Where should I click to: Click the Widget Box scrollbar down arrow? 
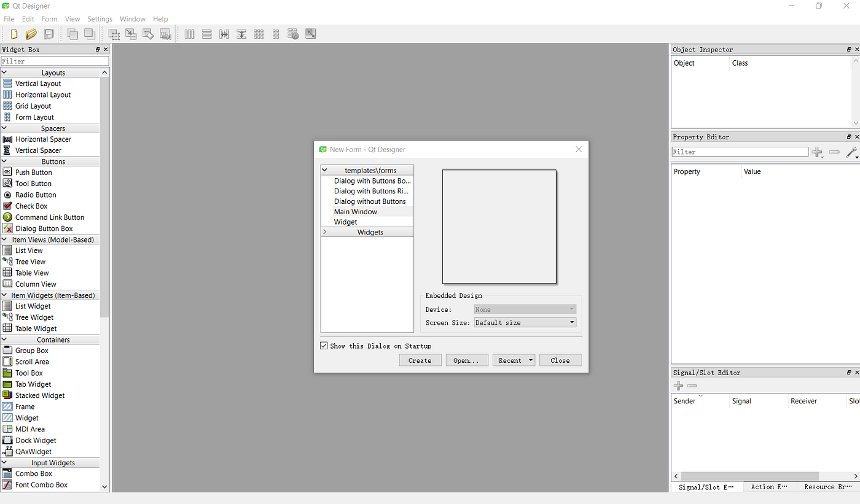104,486
